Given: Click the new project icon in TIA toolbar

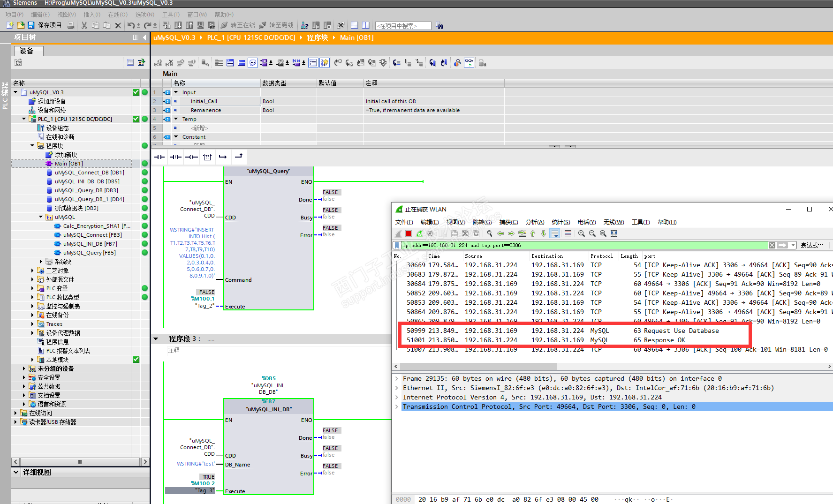Looking at the screenshot, I should (10, 25).
